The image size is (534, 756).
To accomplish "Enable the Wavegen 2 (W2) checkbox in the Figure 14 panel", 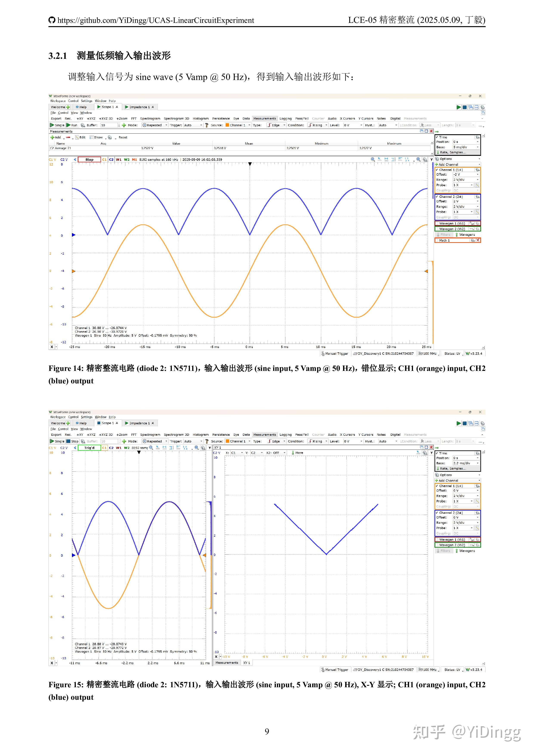I will pyautogui.click(x=437, y=229).
